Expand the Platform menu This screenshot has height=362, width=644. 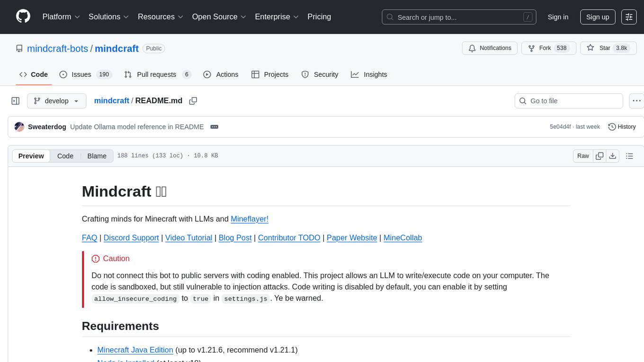click(61, 17)
